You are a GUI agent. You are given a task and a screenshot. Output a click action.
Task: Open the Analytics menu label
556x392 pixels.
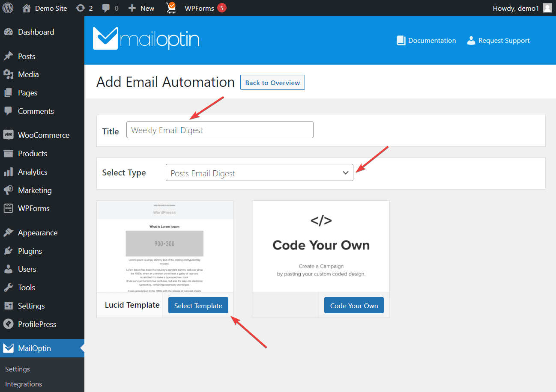point(33,172)
